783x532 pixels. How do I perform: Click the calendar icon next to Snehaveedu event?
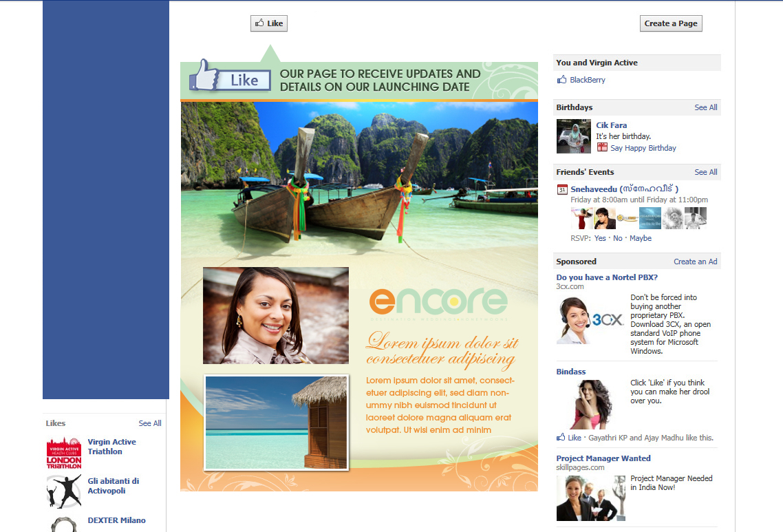click(x=561, y=189)
